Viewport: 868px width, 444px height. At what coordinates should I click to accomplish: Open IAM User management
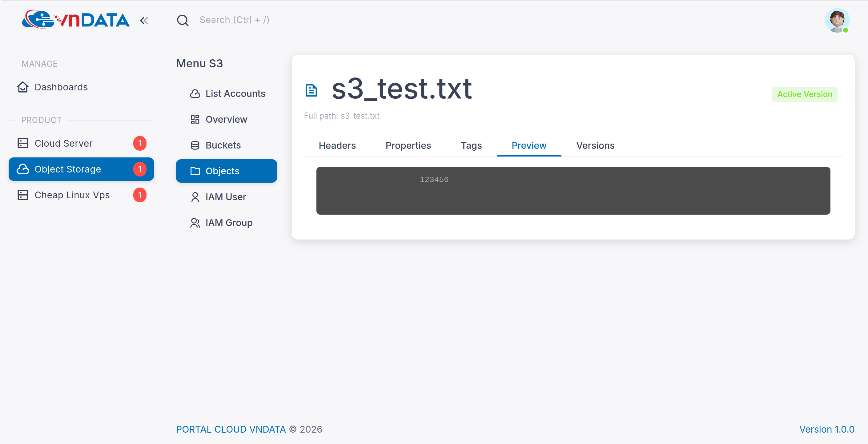226,197
